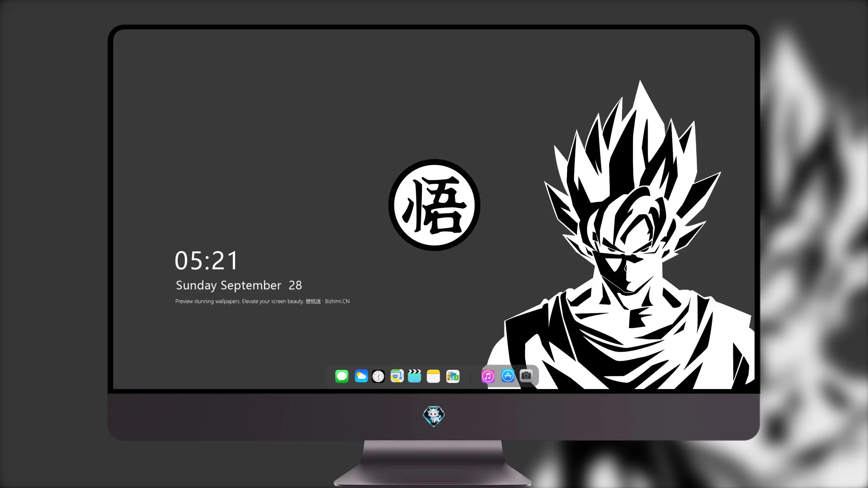Launch the clapperboard Videos app in the dock
Viewport: 868px width, 488px height.
pos(415,376)
